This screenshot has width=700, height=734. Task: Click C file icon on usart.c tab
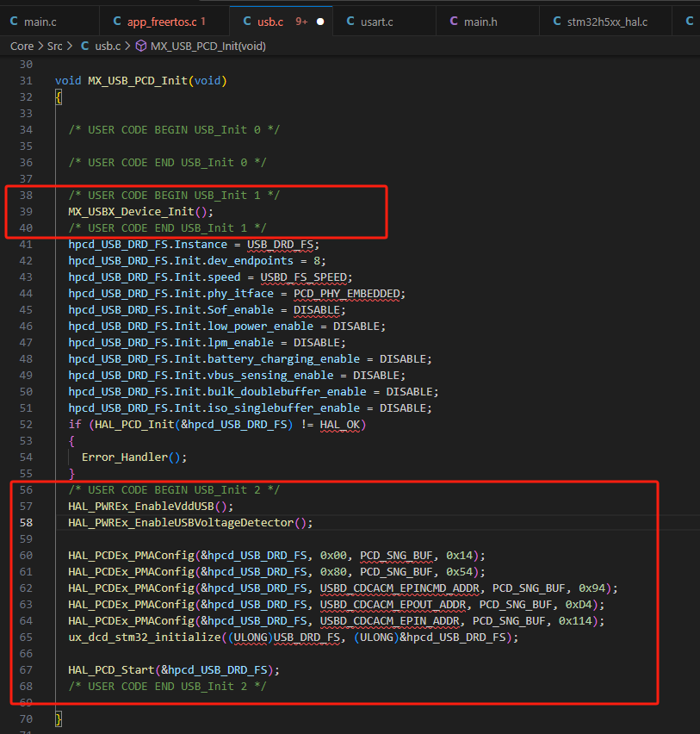[350, 21]
